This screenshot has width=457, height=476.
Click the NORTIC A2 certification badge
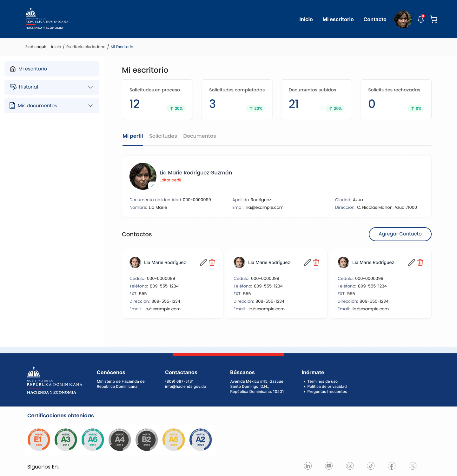point(201,440)
